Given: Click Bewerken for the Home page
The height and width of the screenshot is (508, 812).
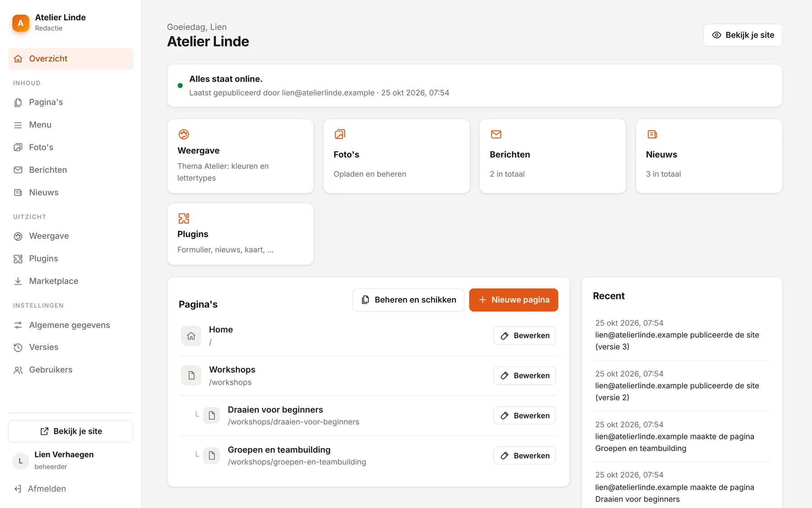Looking at the screenshot, I should coord(525,336).
